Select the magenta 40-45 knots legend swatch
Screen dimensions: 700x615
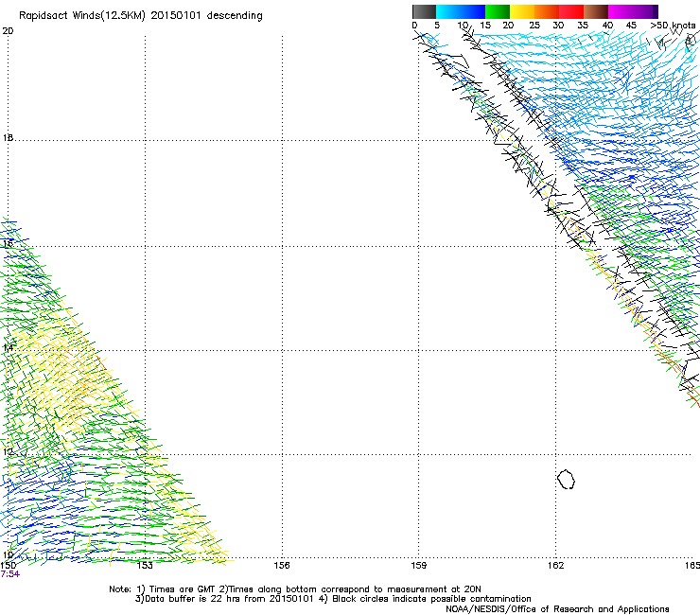point(621,11)
